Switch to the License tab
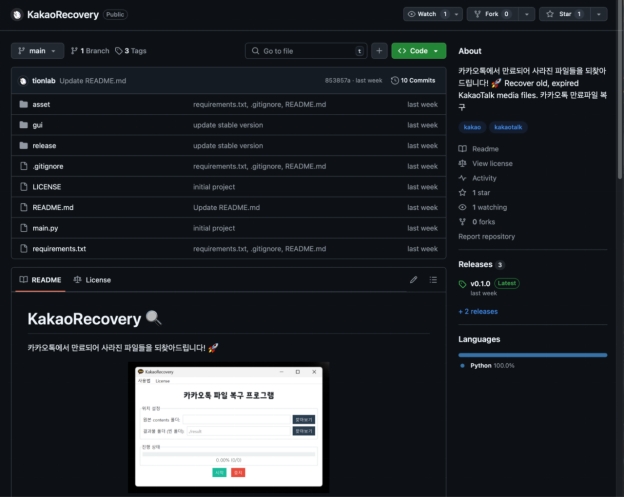 (x=92, y=280)
